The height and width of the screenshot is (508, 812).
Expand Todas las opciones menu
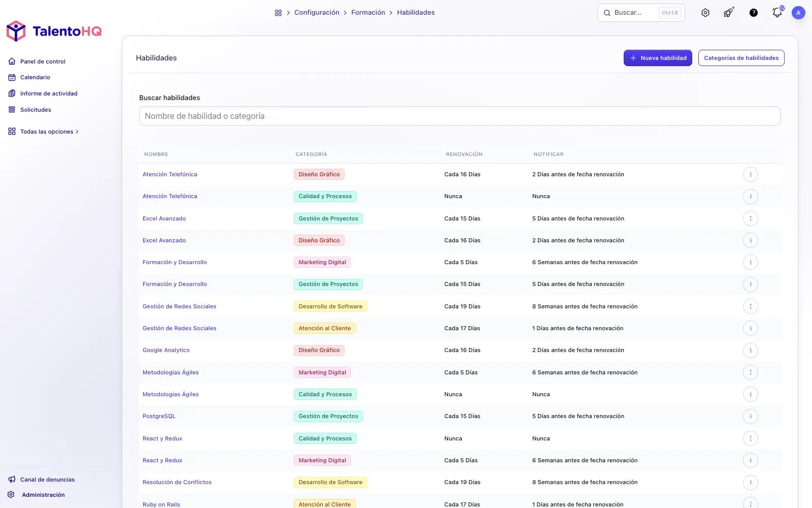tap(44, 132)
